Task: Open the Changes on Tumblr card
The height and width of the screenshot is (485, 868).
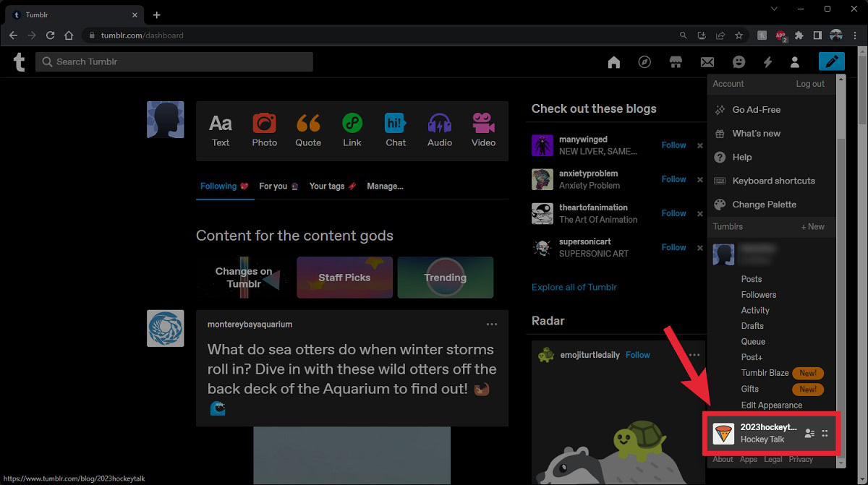Action: [244, 278]
